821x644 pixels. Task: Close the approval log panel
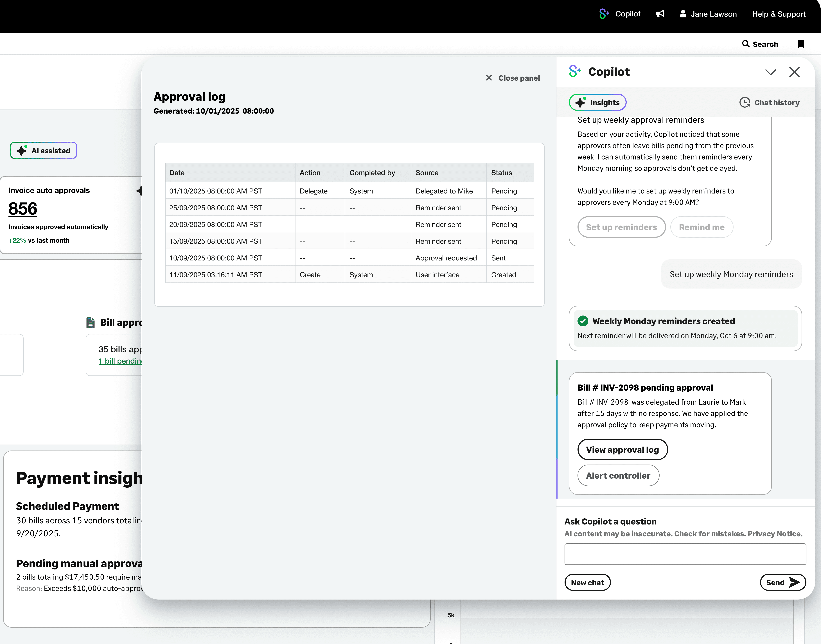coord(513,78)
